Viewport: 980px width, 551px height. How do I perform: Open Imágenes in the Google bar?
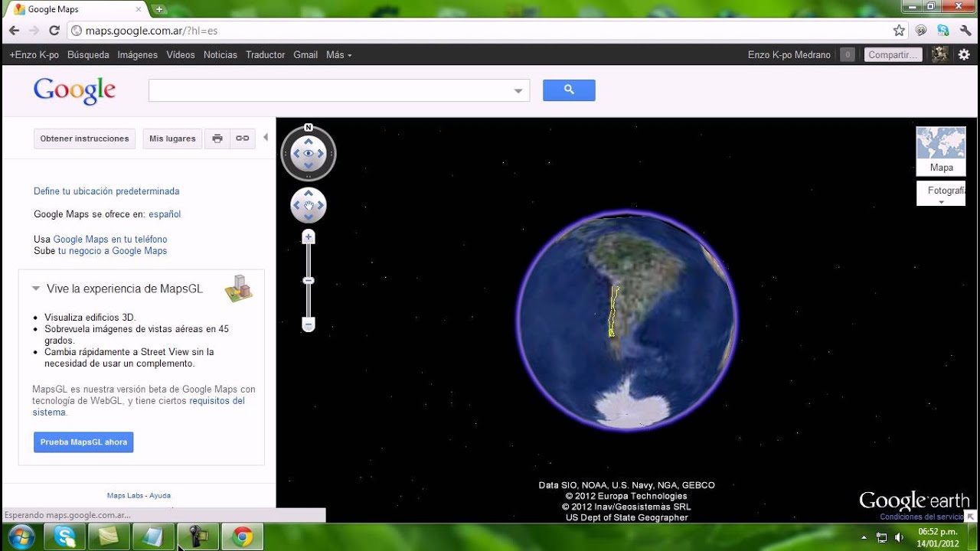137,54
